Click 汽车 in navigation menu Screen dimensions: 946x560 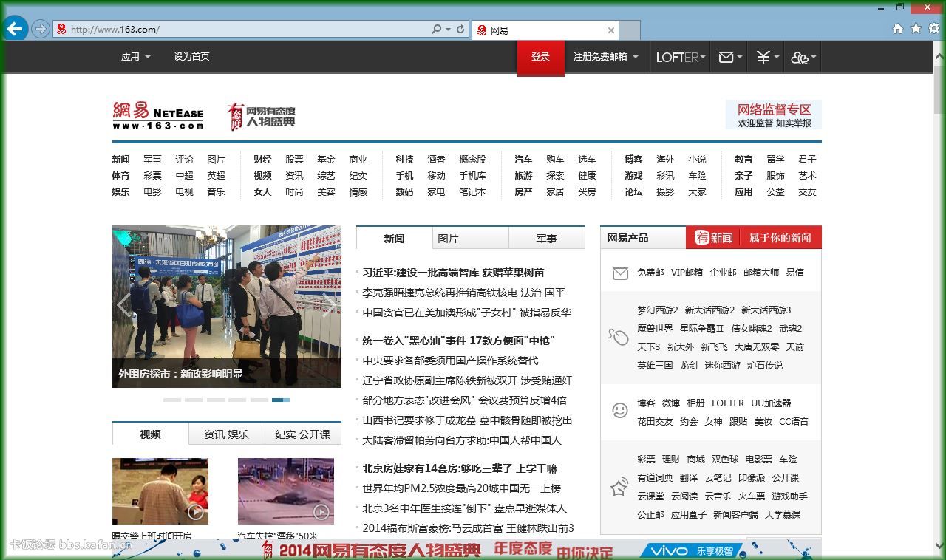coord(523,160)
